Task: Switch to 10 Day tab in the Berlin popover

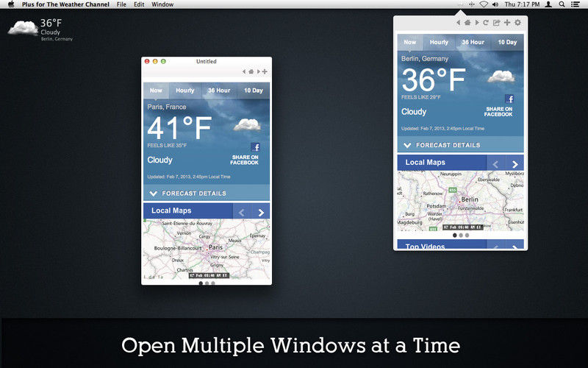Action: (x=507, y=43)
